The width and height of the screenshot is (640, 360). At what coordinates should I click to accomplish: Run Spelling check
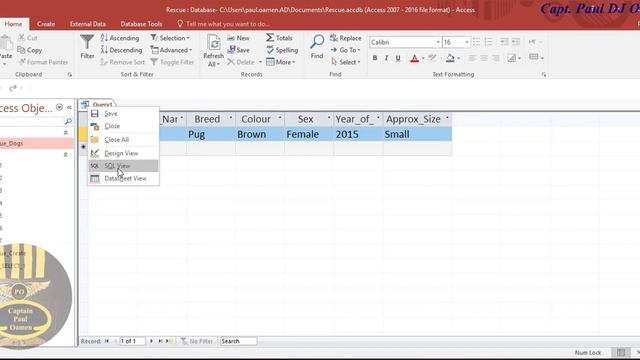click(282, 50)
